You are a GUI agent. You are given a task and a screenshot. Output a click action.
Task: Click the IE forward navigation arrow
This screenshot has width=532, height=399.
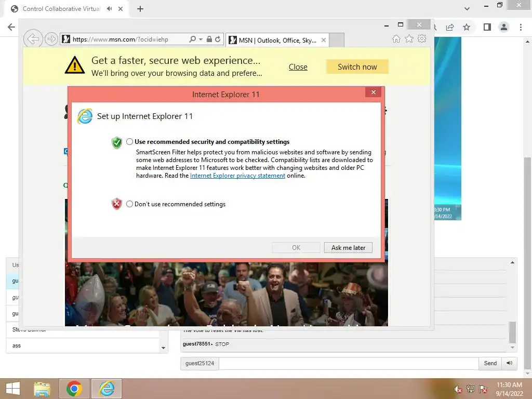(x=51, y=39)
